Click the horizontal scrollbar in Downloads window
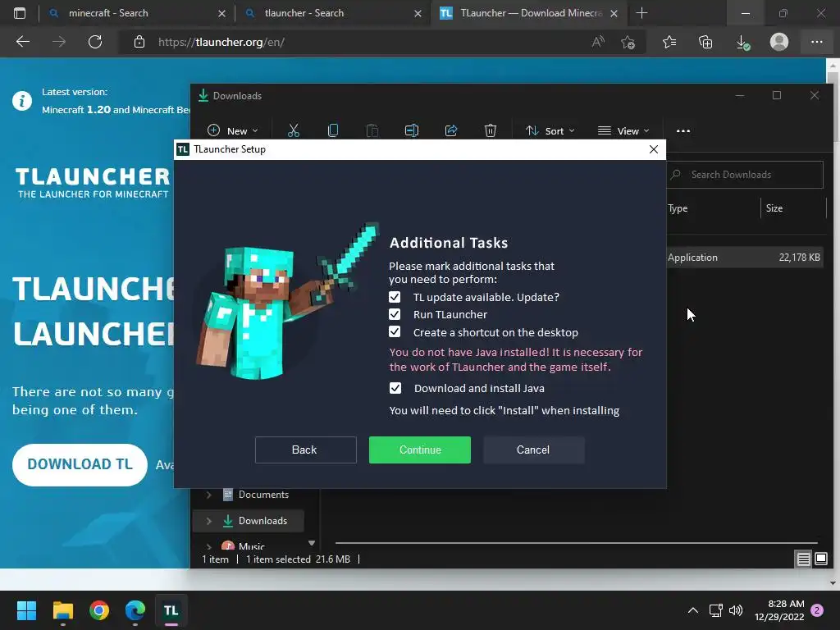Image resolution: width=840 pixels, height=630 pixels. 576,543
